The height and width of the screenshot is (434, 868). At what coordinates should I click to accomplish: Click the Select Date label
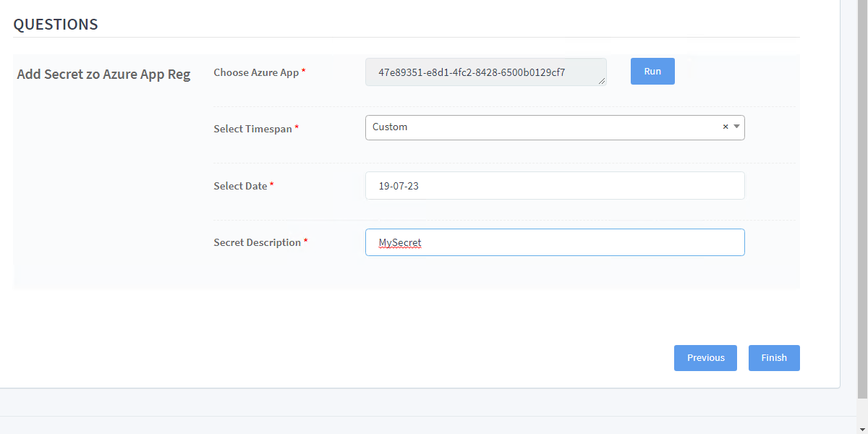coord(240,186)
